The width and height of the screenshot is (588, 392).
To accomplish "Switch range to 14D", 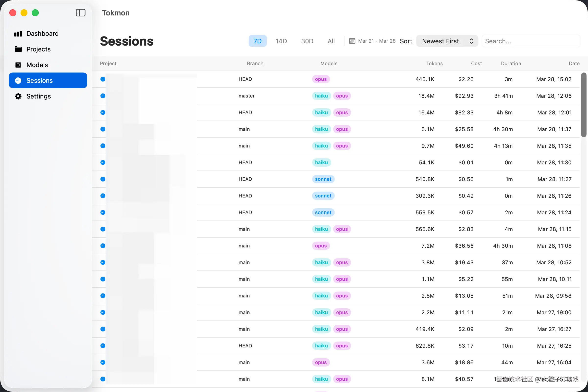I will coord(281,41).
